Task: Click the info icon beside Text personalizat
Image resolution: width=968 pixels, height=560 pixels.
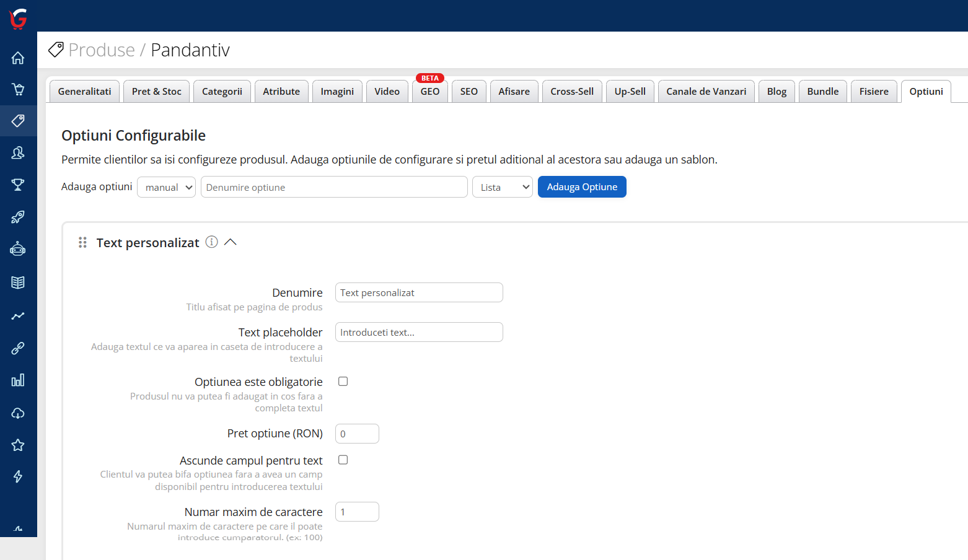Action: (211, 242)
